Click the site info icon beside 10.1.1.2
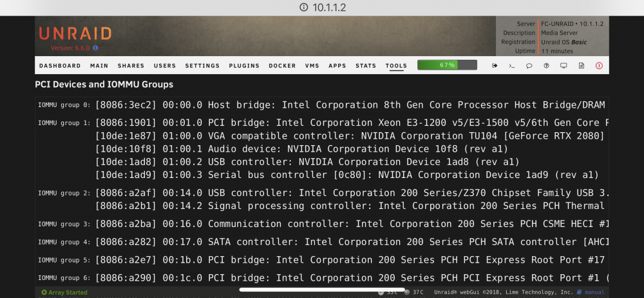Screen dimensions: 644x298 tap(303, 7)
